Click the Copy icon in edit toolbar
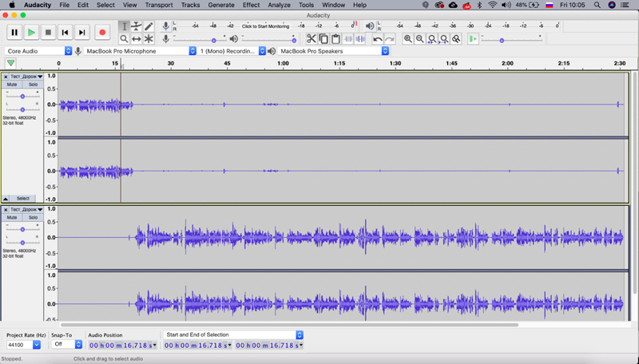Screen dimensions: 639x364 [323, 38]
